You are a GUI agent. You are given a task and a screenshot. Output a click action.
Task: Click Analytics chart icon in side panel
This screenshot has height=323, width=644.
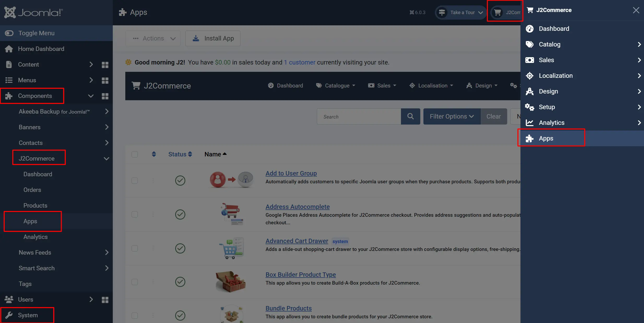click(x=529, y=123)
